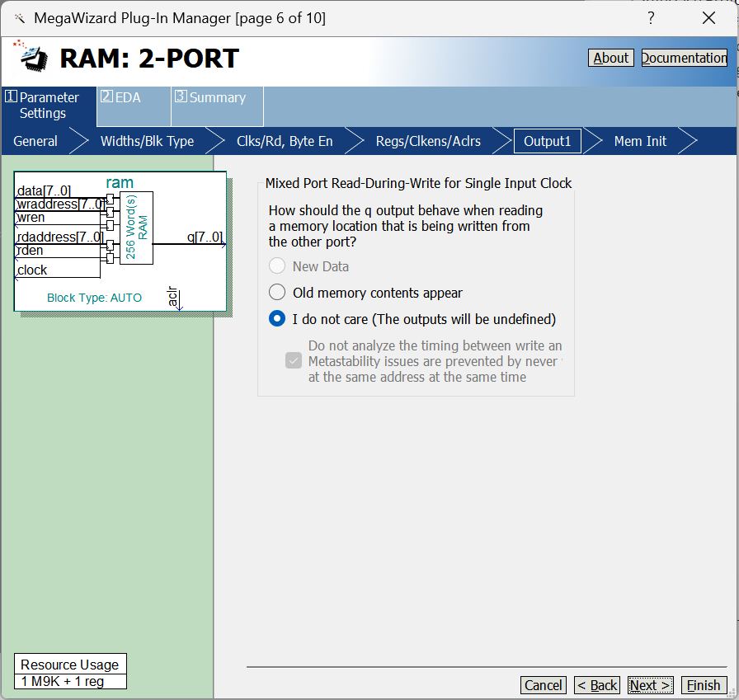Click the clock port label
Viewport: 739px width, 700px height.
(x=32, y=270)
